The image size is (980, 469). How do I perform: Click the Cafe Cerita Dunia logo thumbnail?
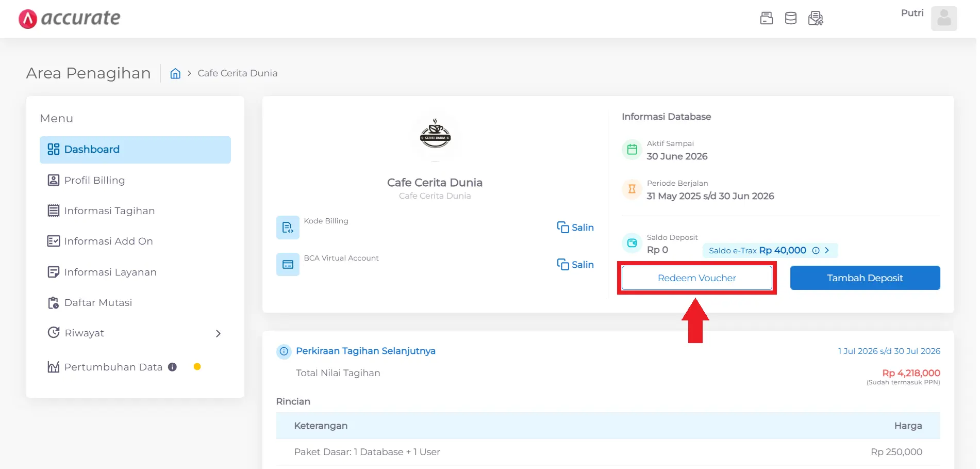pyautogui.click(x=435, y=135)
